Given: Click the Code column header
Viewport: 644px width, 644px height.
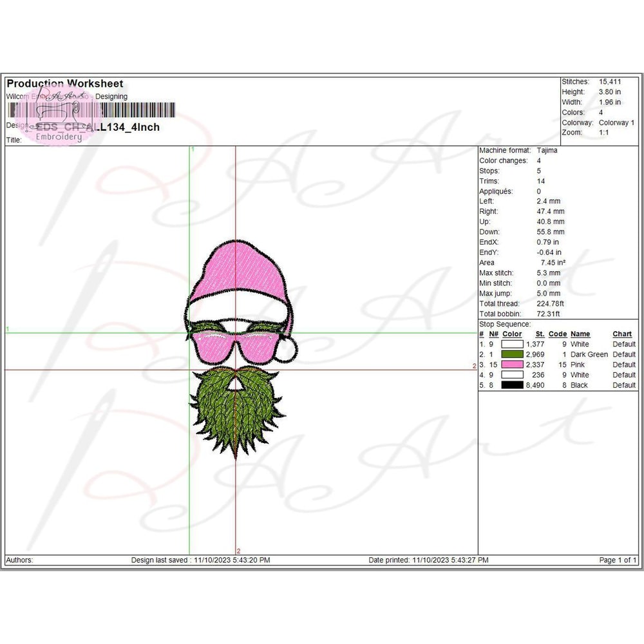Looking at the screenshot, I should (x=557, y=334).
